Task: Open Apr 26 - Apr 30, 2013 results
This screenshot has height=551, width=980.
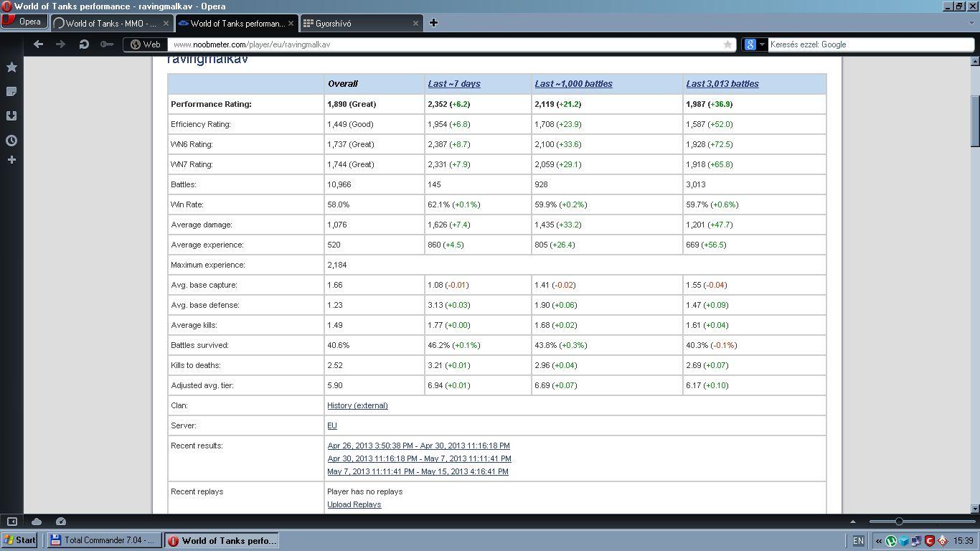Action: coord(418,446)
